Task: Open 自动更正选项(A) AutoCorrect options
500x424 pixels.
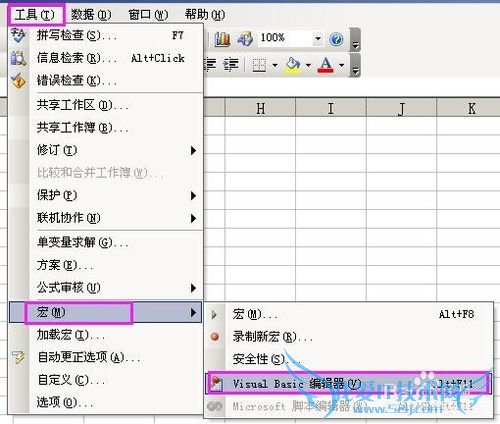Action: [x=106, y=358]
